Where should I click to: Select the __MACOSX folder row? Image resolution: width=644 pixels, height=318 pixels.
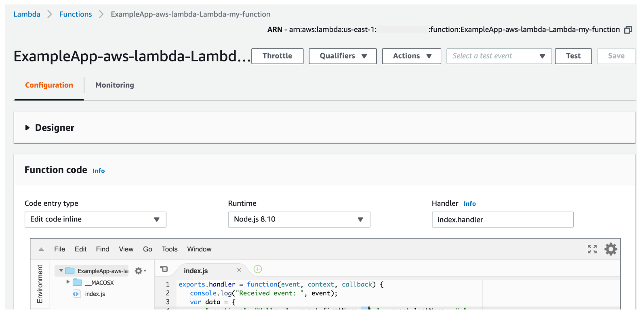point(99,283)
